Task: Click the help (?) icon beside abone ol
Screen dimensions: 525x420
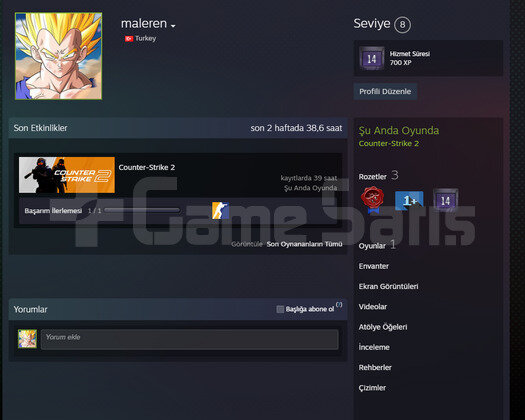Action: coord(339,304)
